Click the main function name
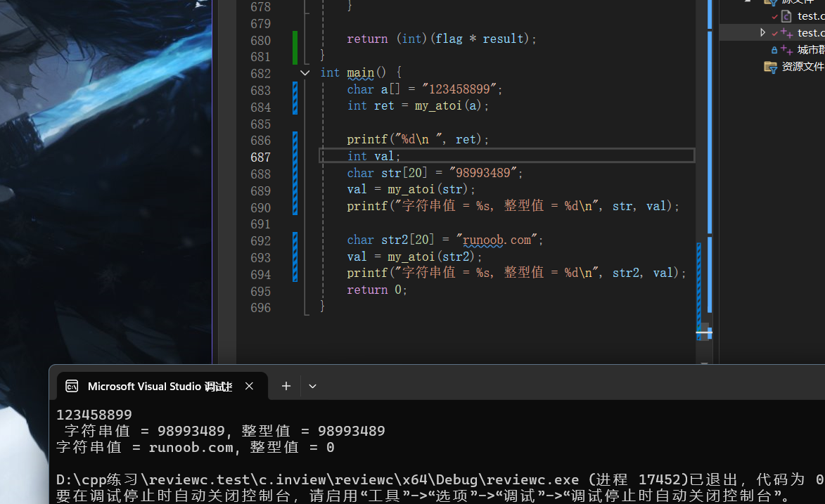The width and height of the screenshot is (825, 504). click(x=360, y=72)
